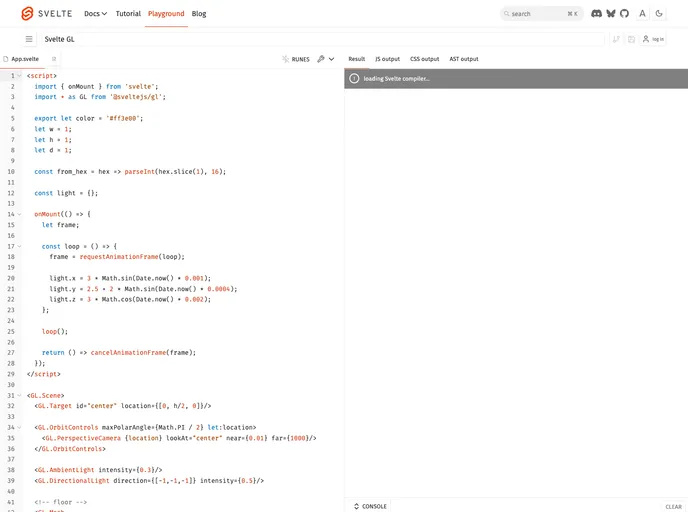This screenshot has width=688, height=512.
Task: Click the 'loading Svelte compiler...' message
Action: click(x=397, y=79)
